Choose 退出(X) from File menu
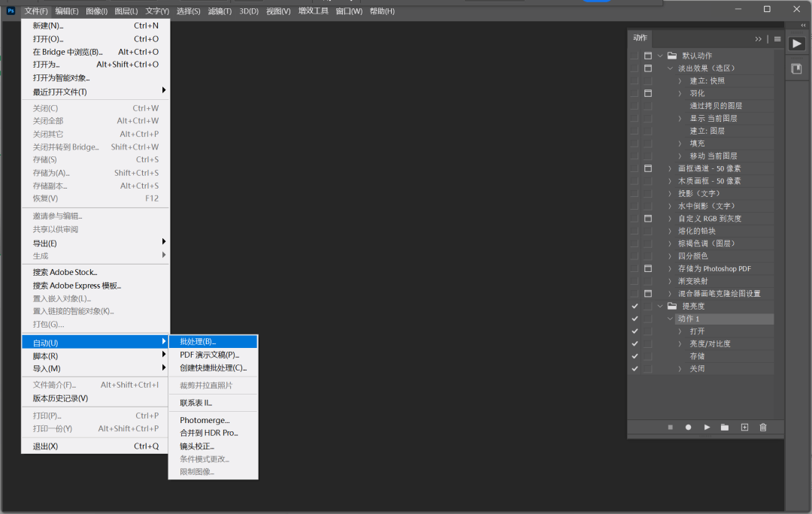 pos(95,446)
